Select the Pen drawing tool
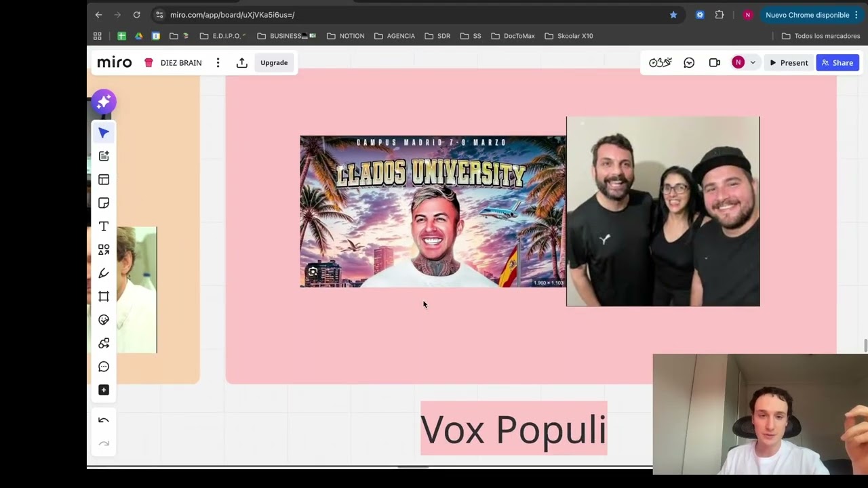Viewport: 868px width, 488px height. coord(104,273)
